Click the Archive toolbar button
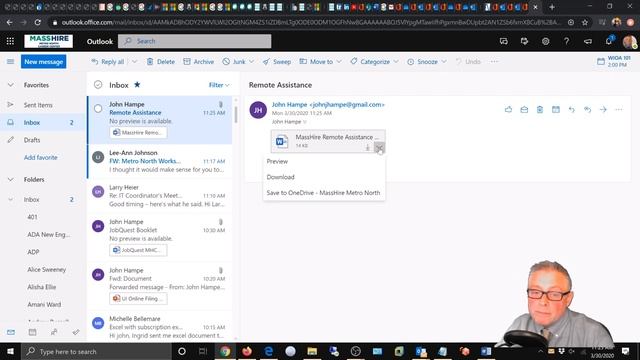 198,62
